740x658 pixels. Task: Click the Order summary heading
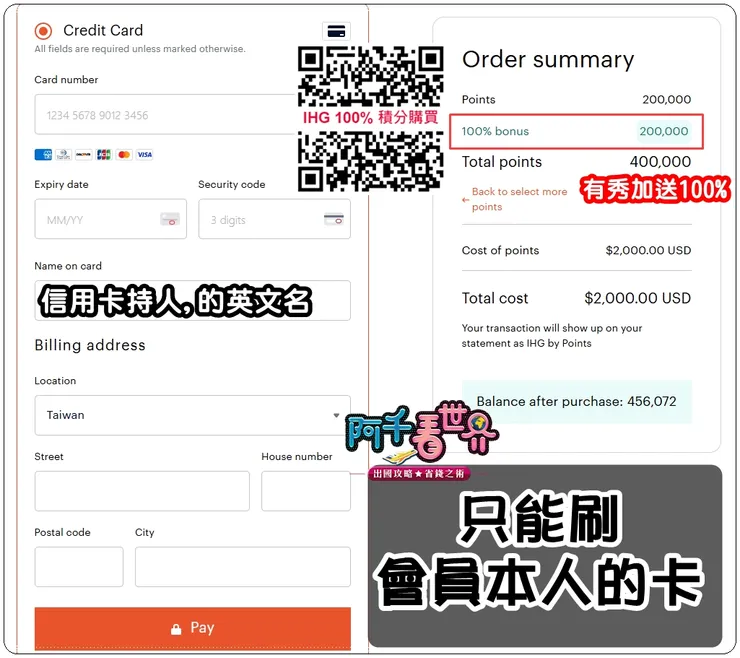548,60
